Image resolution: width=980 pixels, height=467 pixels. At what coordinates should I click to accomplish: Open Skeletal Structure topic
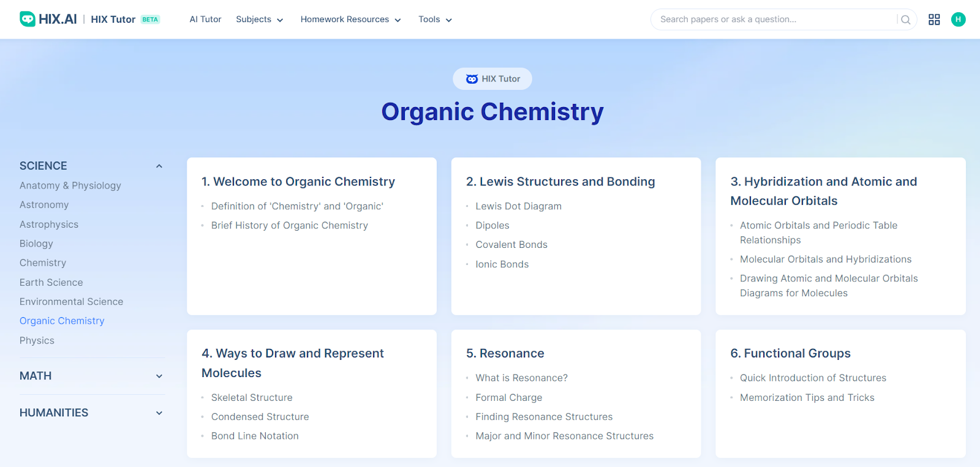[x=252, y=398]
